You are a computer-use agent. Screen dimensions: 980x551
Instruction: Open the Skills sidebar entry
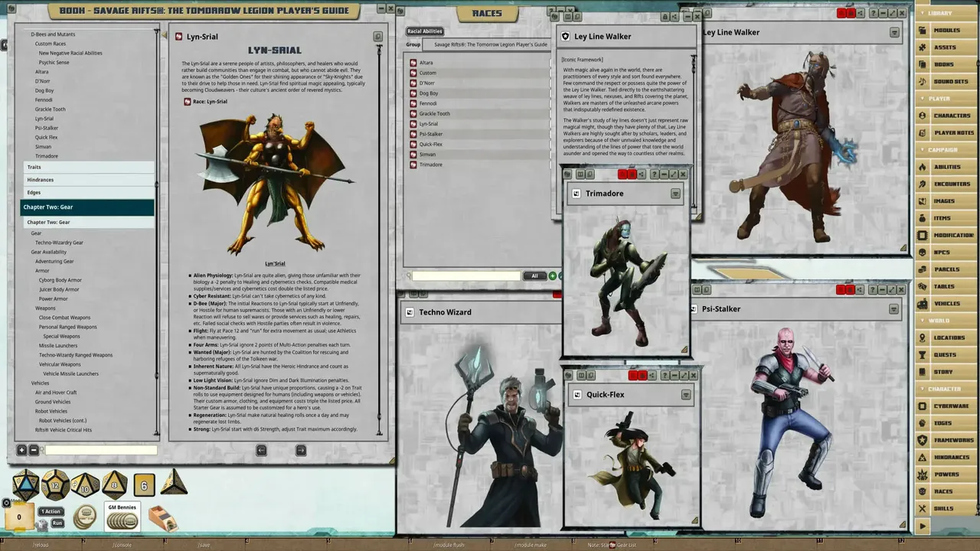946,509
